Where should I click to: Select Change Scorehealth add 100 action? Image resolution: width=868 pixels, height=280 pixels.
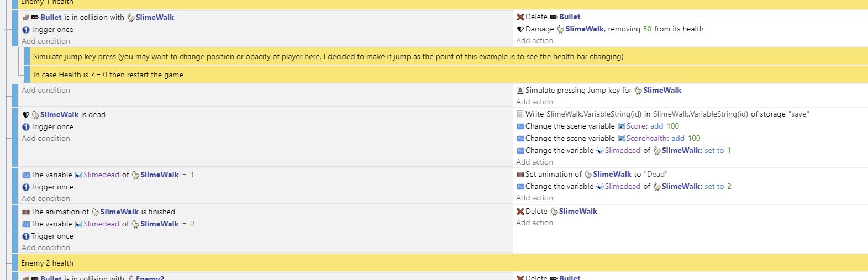coord(608,139)
